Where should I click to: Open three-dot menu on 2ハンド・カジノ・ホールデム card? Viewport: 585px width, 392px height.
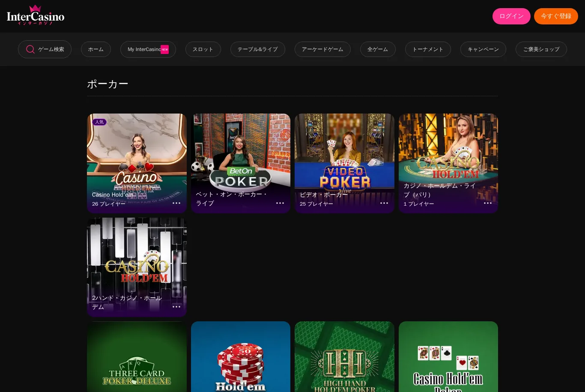click(176, 307)
